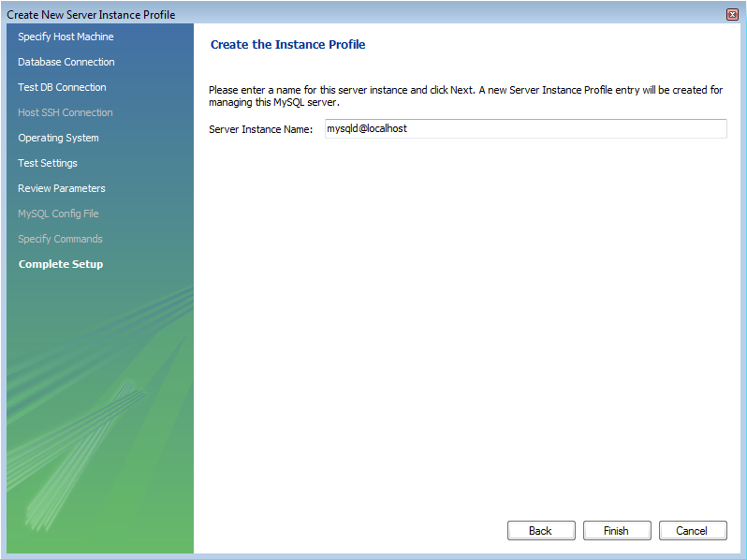The image size is (747, 560).
Task: Focus the Server Instance Name field
Action: click(x=525, y=128)
